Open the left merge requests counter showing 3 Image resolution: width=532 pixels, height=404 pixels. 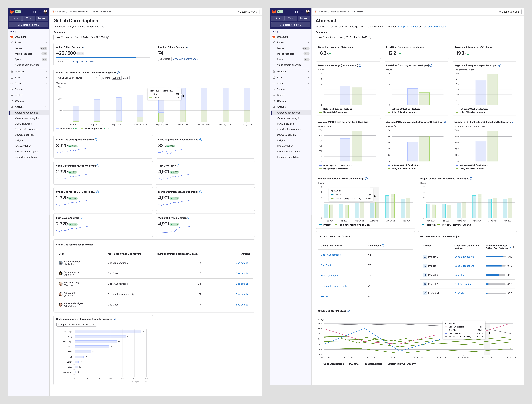[x=29, y=18]
